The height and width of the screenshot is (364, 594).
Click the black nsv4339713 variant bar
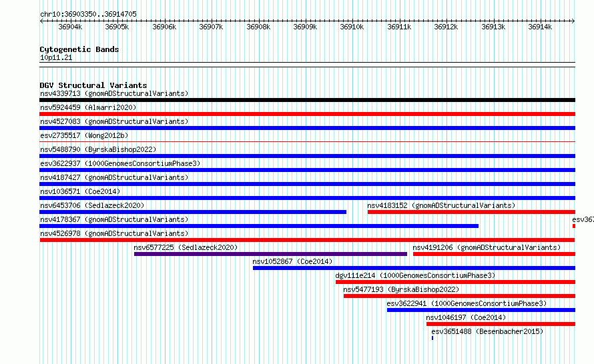click(307, 100)
